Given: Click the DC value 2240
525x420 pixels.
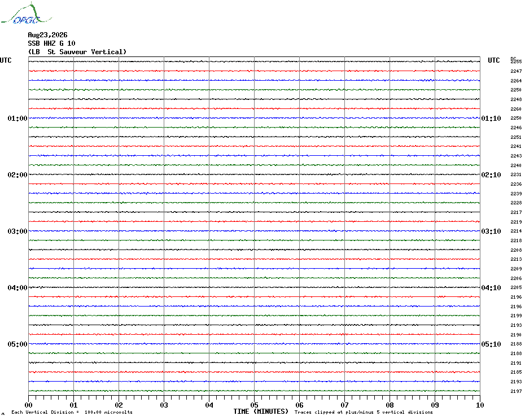Looking at the screenshot, I should [516, 165].
